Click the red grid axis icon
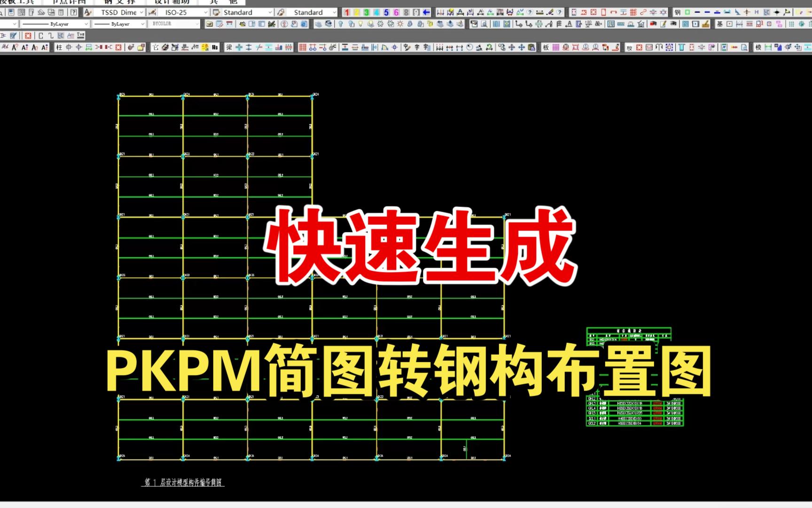812x508 pixels. point(303,47)
